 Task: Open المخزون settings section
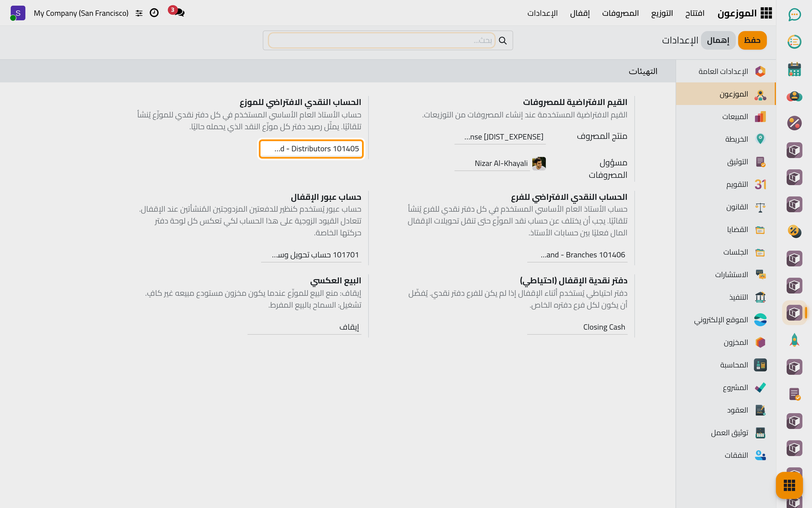[726, 342]
